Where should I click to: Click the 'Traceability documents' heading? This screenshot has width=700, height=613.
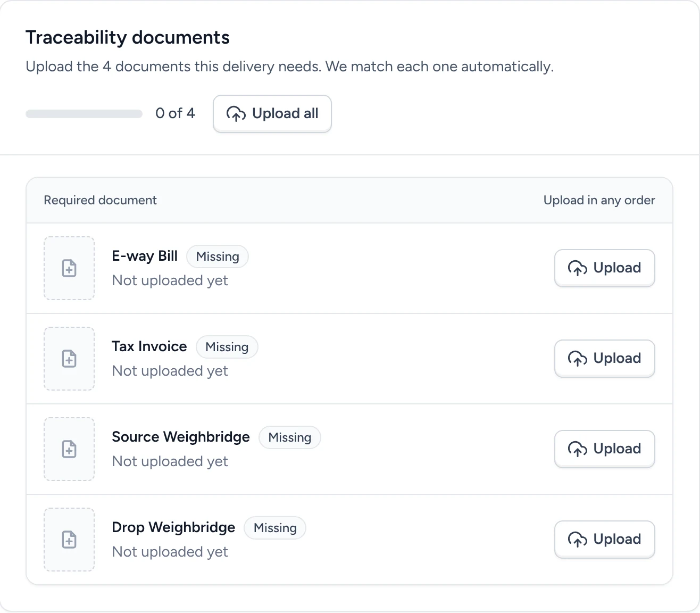coord(128,38)
